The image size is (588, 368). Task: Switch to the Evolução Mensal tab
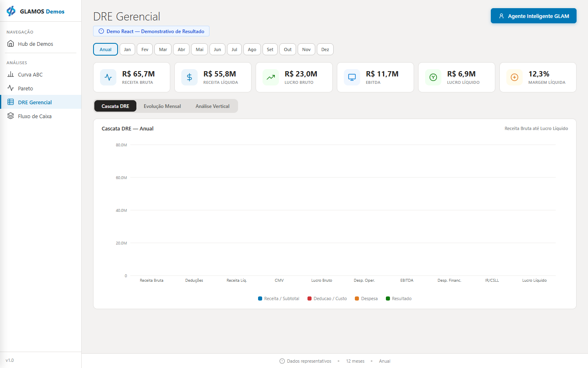[162, 106]
